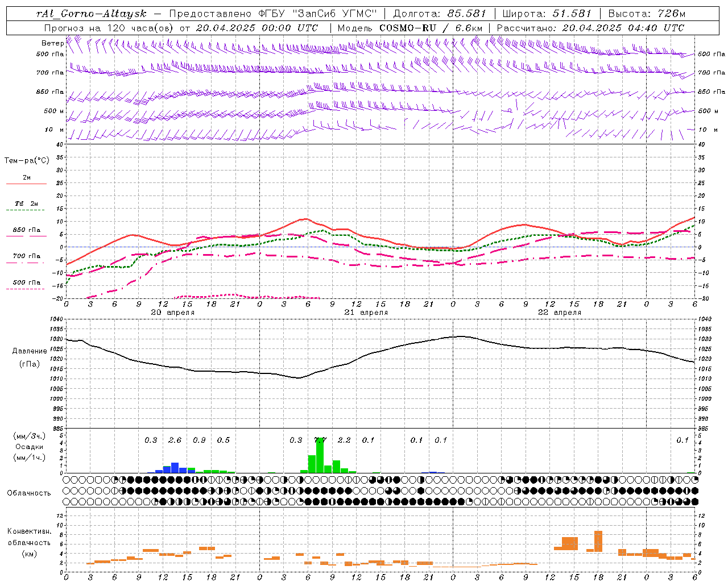Click the '850 гПа' temperature legend entry
This screenshot has width=728, height=582.
(x=27, y=230)
